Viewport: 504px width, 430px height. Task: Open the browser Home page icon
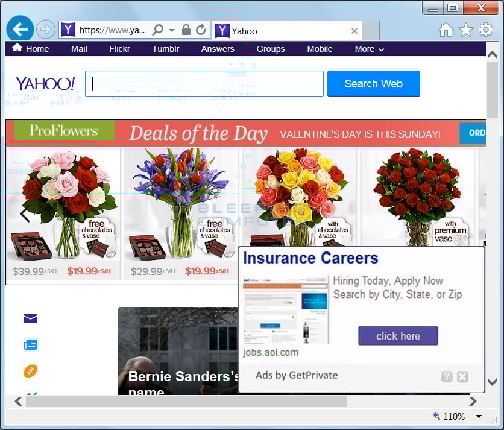pyautogui.click(x=446, y=30)
